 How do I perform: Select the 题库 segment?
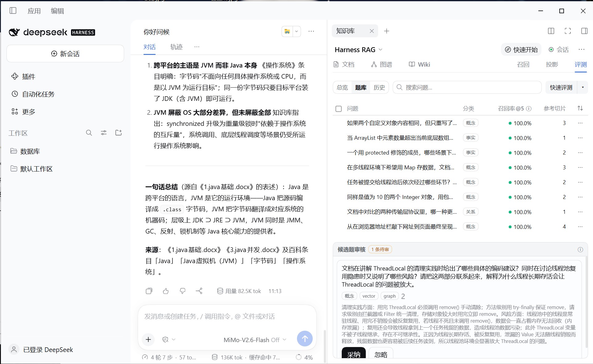(361, 88)
